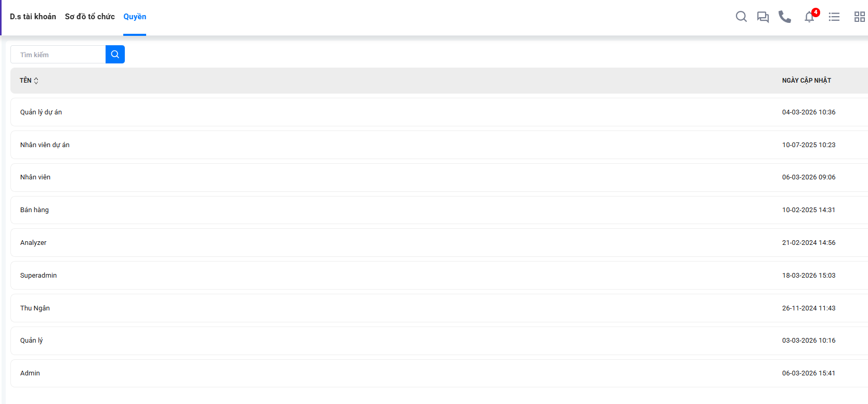Open the Analyzer role

click(x=33, y=243)
